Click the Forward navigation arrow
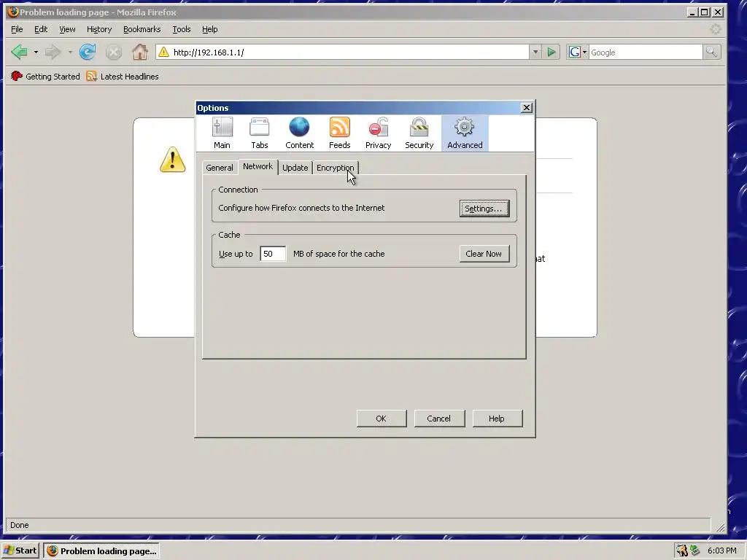Image resolution: width=747 pixels, height=560 pixels. coord(53,52)
